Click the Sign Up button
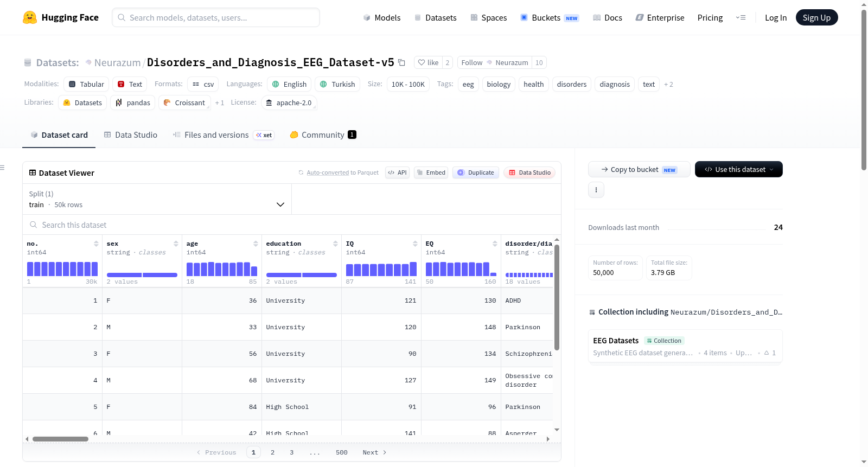This screenshot has width=868, height=467. coord(816,17)
